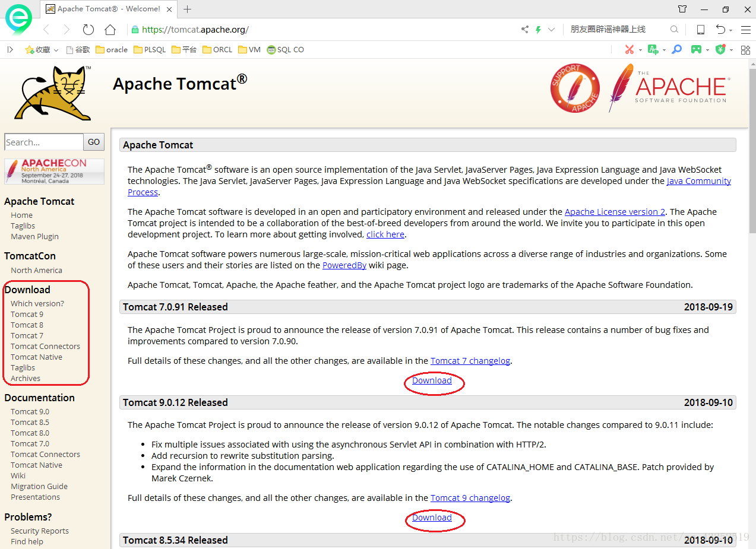756x549 pixels.
Task: Close the Apache Tomcat tab
Action: 170,9
